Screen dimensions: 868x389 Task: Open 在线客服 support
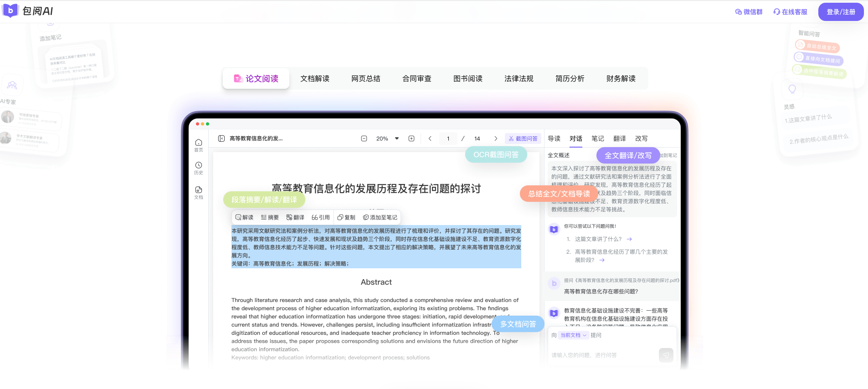tap(790, 12)
